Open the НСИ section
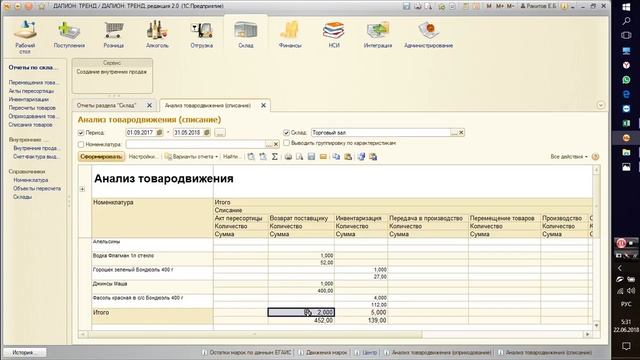The width and height of the screenshot is (640, 360). [x=334, y=36]
